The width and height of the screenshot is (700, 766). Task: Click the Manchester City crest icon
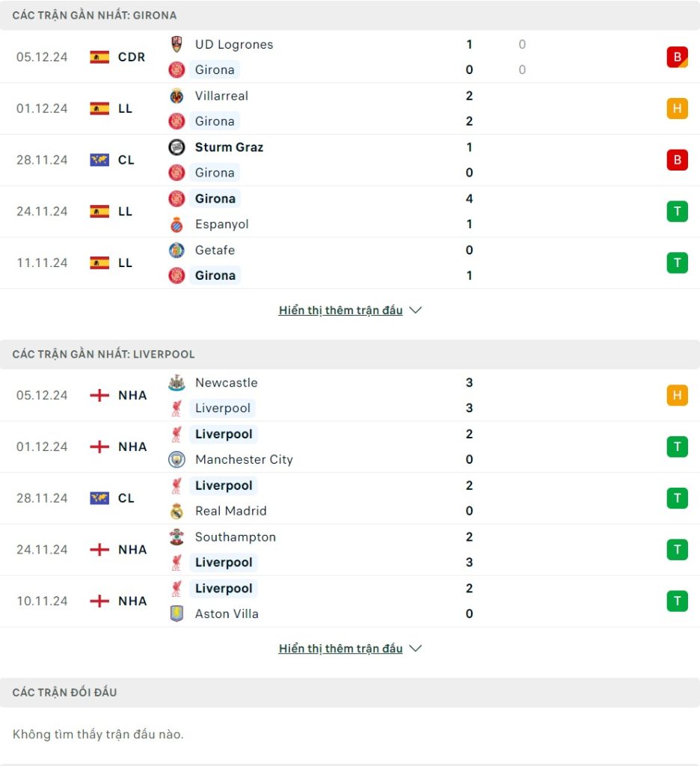tap(176, 459)
